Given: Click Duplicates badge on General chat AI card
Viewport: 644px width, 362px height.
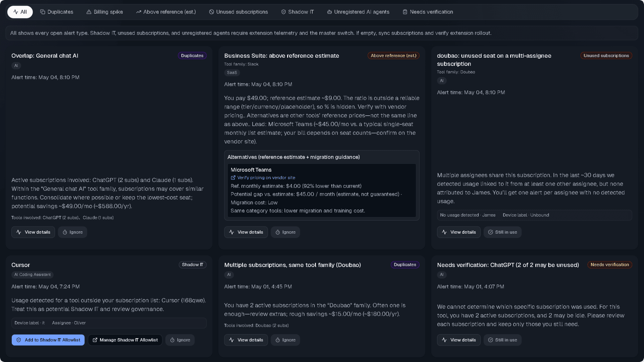Looking at the screenshot, I should pyautogui.click(x=192, y=56).
